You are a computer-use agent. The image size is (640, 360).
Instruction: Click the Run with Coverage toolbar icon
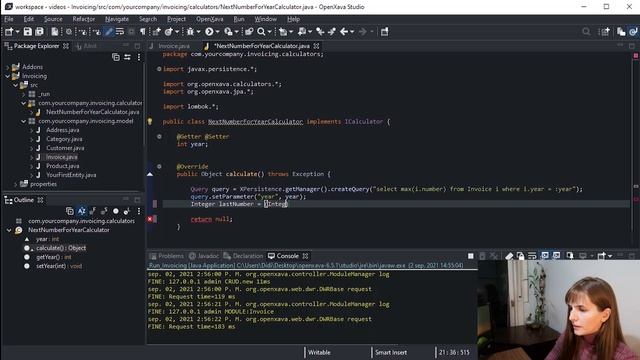pos(228,31)
